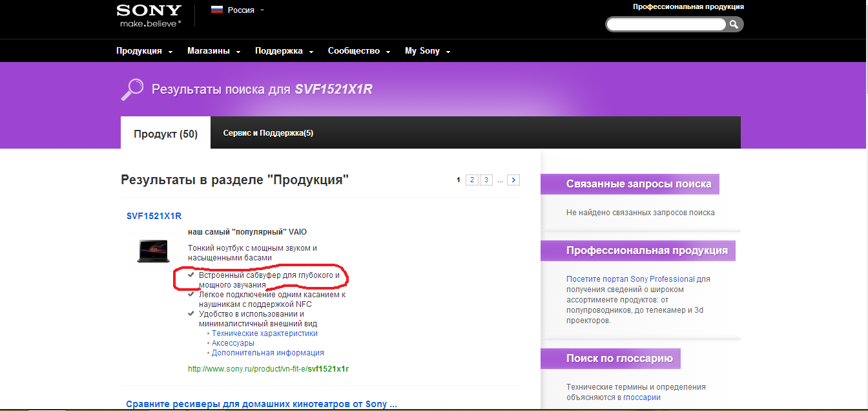Viewport: 868px width, 411px height.
Task: Open the My Sony menu
Action: (427, 51)
